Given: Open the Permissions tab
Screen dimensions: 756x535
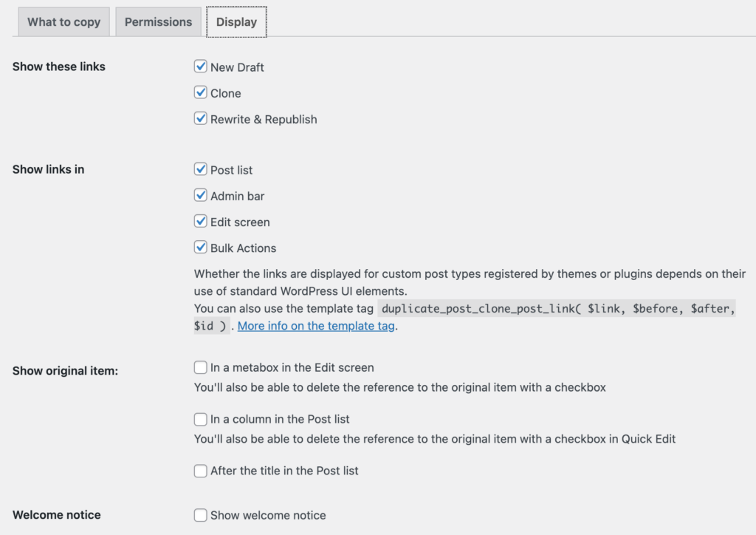Looking at the screenshot, I should [x=157, y=21].
